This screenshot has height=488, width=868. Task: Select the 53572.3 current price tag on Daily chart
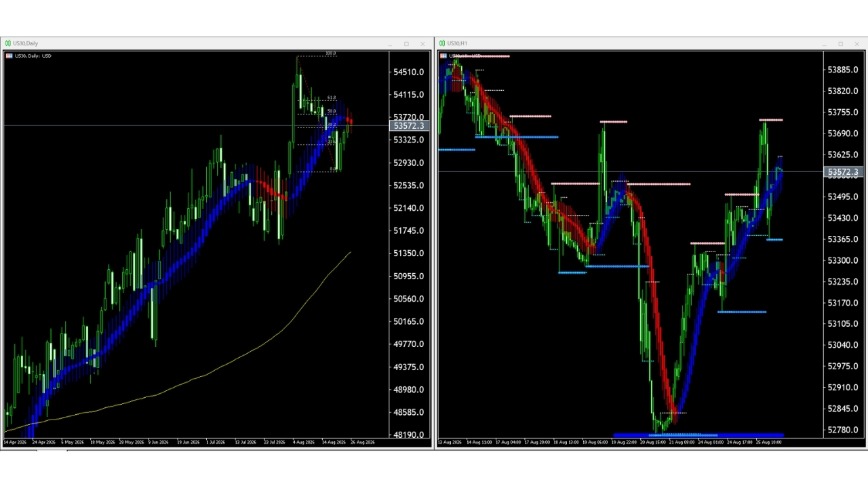(x=409, y=126)
